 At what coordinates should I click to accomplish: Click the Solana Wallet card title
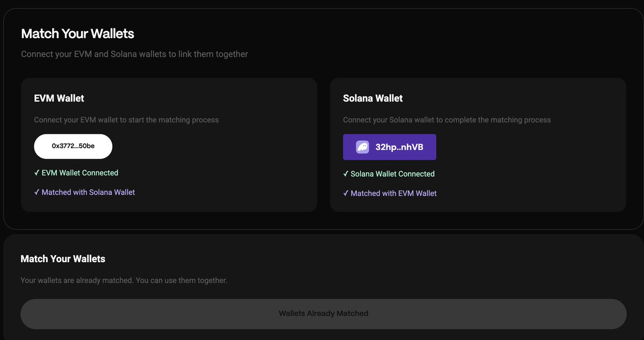373,98
